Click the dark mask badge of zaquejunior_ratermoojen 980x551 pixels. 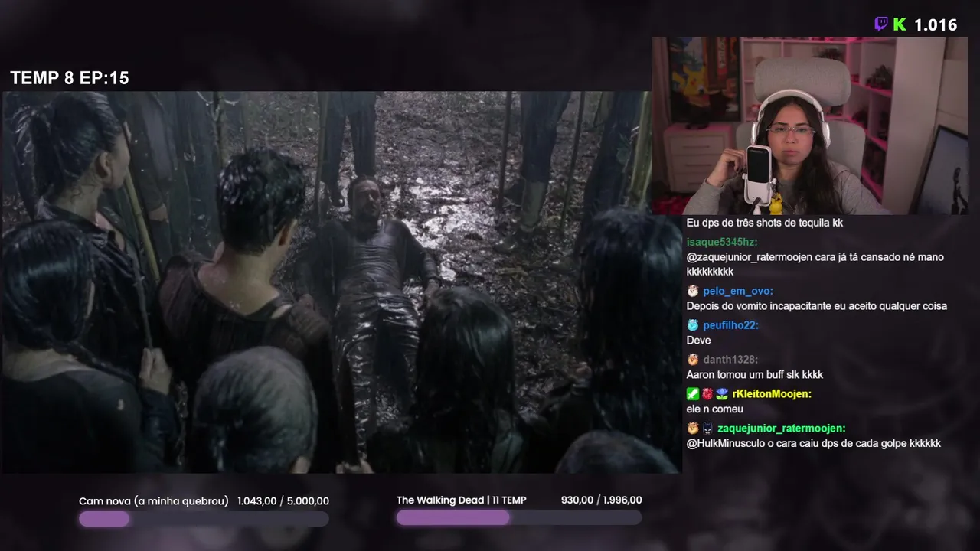tap(707, 429)
